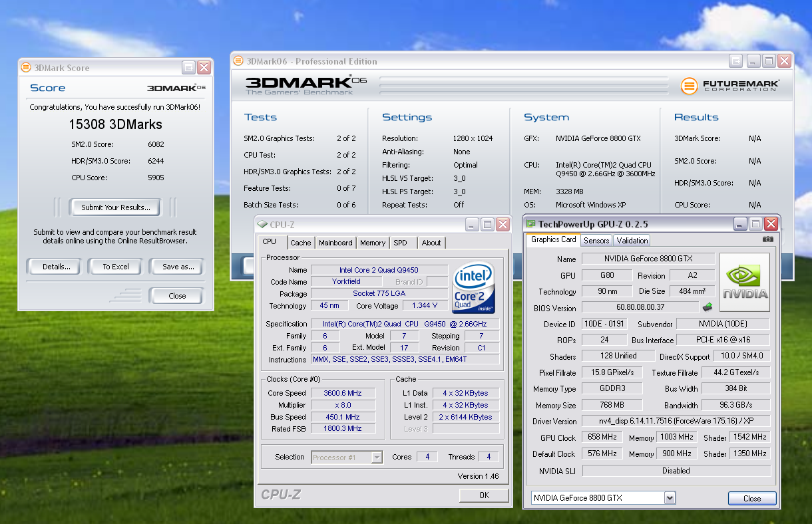Select the CPU tab in CPU-Z
The height and width of the screenshot is (524, 812).
[272, 242]
